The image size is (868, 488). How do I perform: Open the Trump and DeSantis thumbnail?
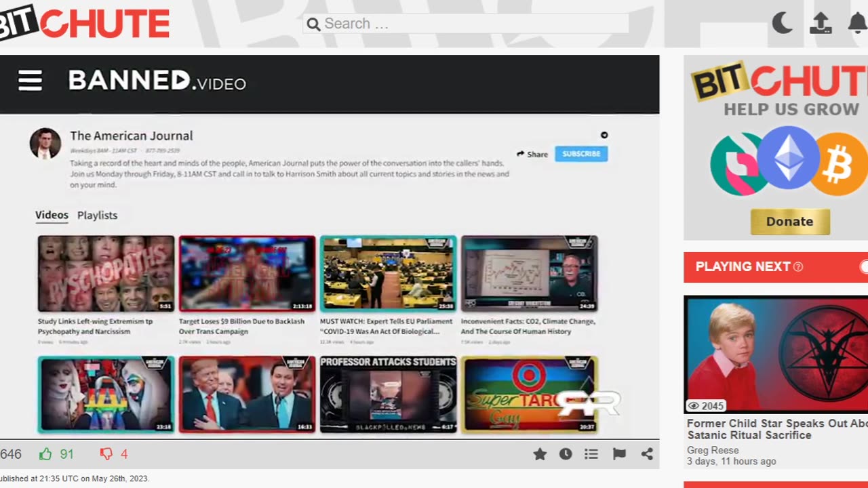247,394
